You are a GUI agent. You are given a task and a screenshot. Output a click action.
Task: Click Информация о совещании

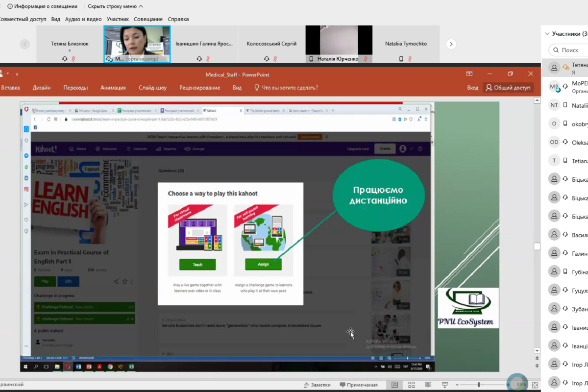(x=42, y=6)
